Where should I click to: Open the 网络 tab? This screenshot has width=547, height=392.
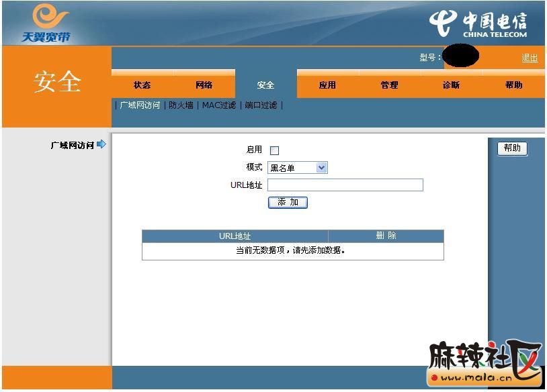tap(204, 85)
